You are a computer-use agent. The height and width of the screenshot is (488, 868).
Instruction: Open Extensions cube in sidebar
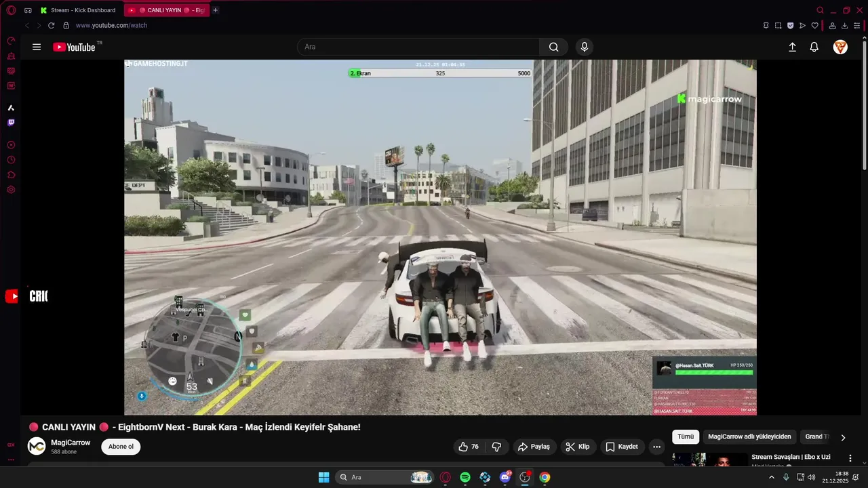11,175
